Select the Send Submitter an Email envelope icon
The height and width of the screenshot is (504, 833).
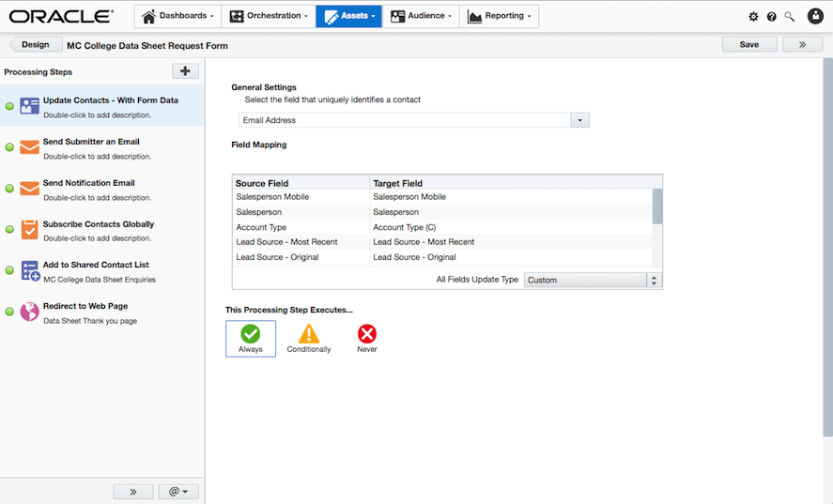click(x=29, y=147)
